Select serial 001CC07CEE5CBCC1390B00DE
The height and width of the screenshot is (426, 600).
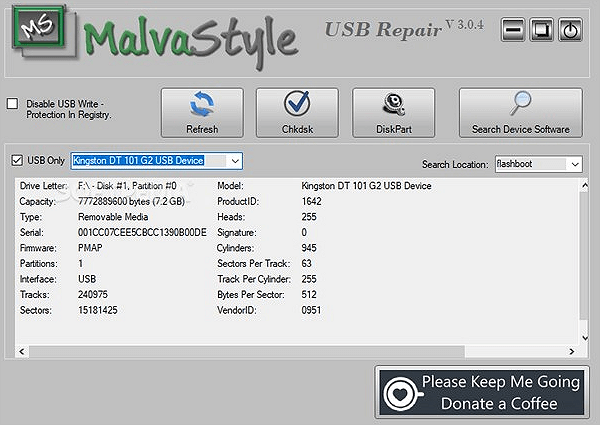pos(142,233)
